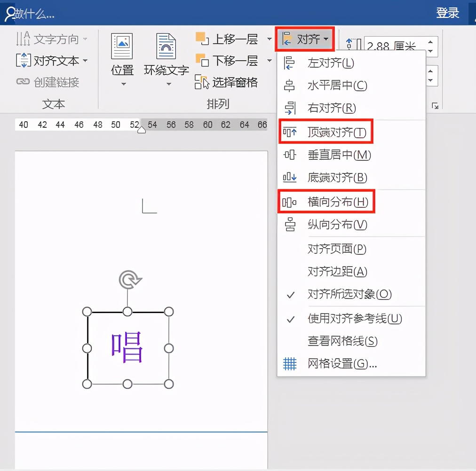Click the 上移一层 button label
The image size is (476, 471).
pyautogui.click(x=235, y=39)
